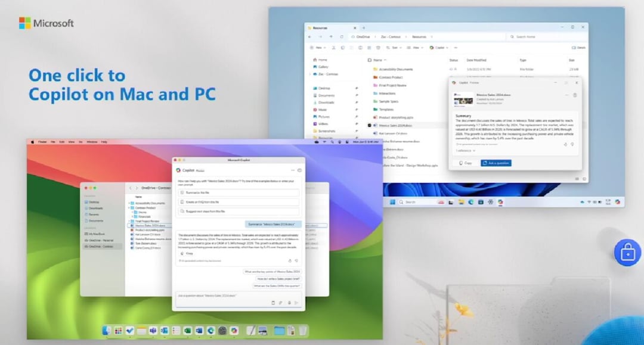Click the microphone icon in Mac Copilot input
Image resolution: width=644 pixels, height=345 pixels.
pyautogui.click(x=290, y=302)
